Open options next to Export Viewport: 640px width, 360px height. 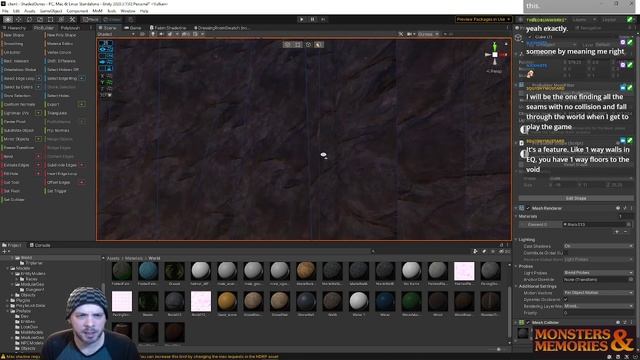coord(82,104)
